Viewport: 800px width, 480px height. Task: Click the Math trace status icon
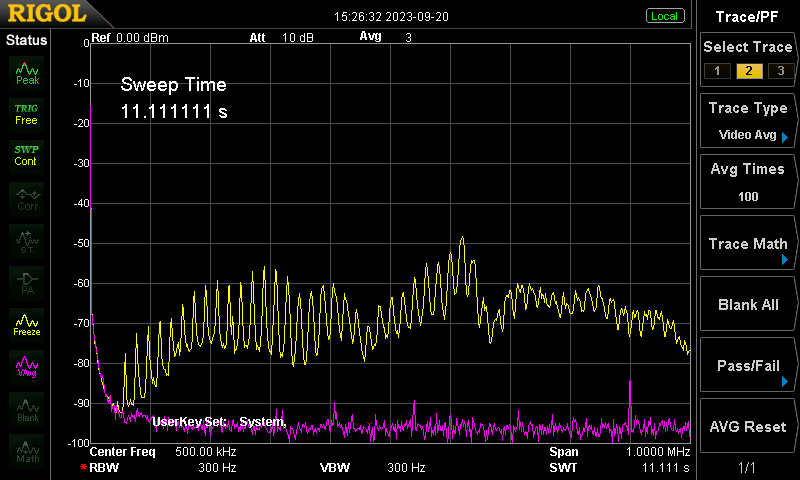click(x=27, y=451)
